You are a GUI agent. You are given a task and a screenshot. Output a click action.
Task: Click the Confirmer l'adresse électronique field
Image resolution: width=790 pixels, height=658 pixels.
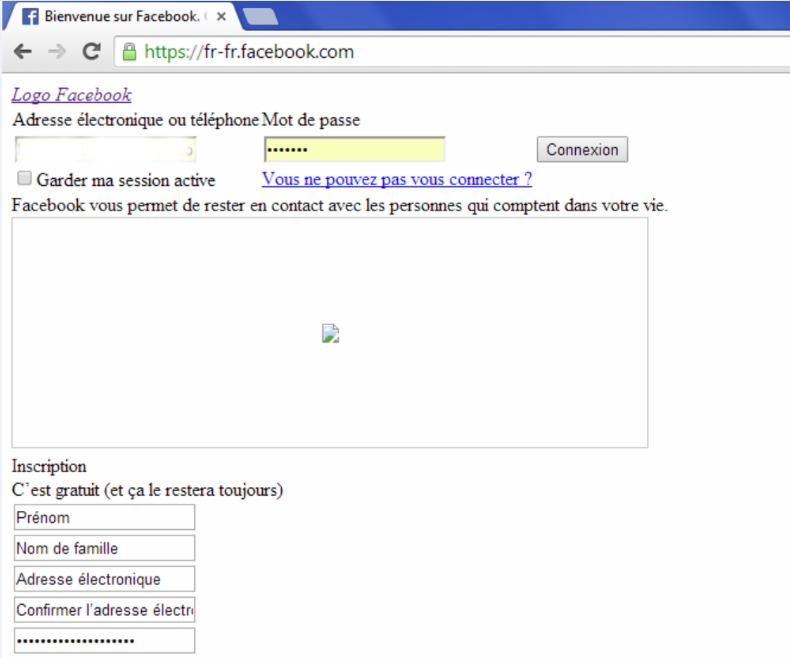[x=104, y=610]
